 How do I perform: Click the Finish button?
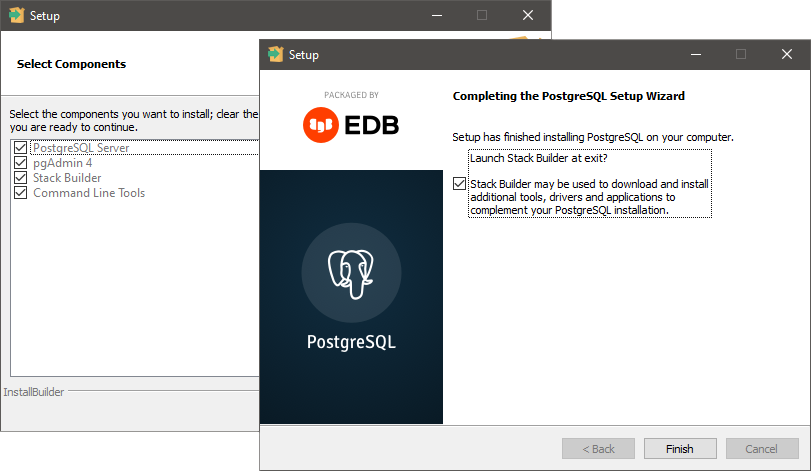pyautogui.click(x=680, y=449)
